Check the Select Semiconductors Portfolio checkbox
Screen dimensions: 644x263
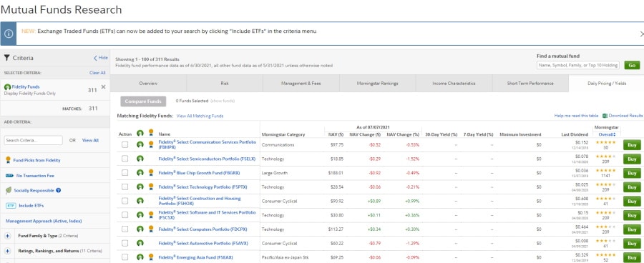point(125,159)
